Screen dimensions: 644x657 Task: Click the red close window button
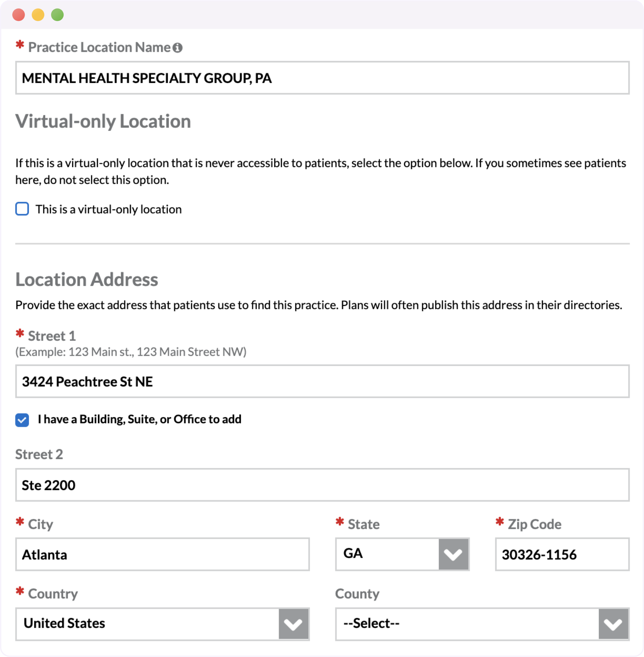tap(19, 15)
